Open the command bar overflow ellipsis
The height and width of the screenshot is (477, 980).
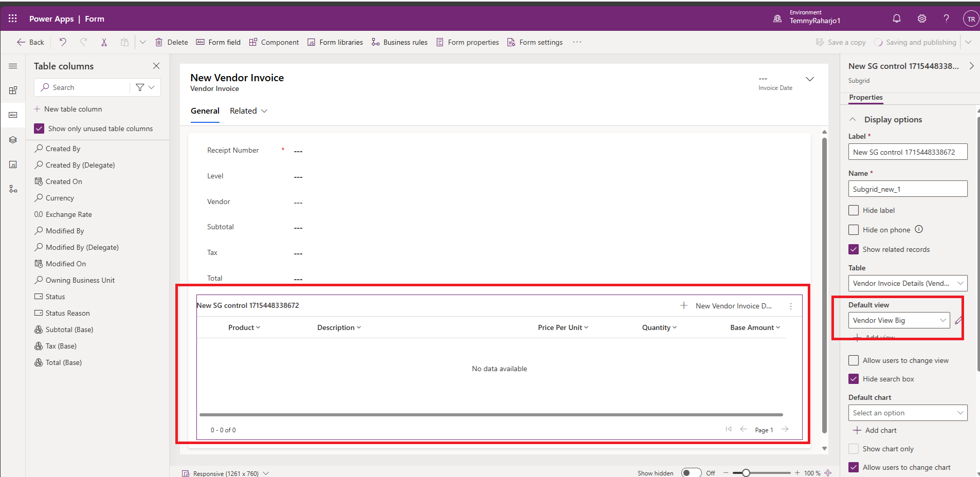(577, 42)
